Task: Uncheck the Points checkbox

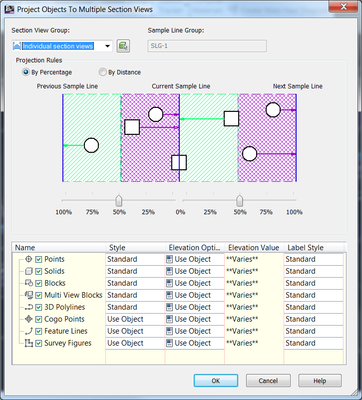Action: tap(39, 259)
